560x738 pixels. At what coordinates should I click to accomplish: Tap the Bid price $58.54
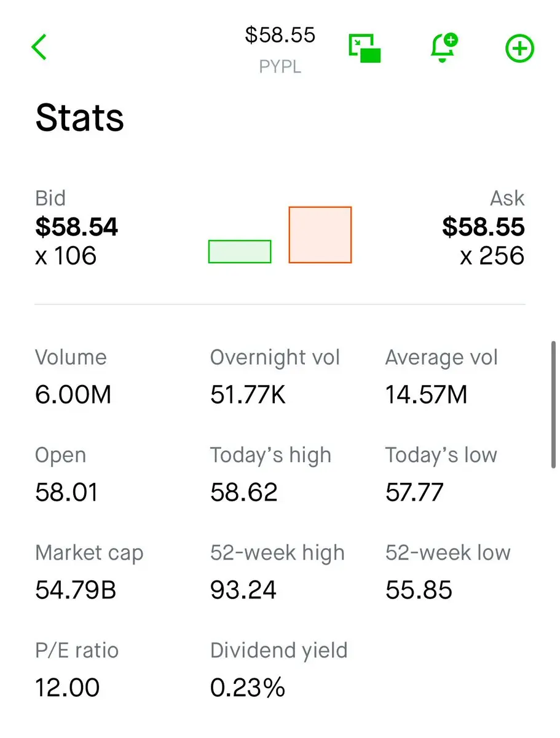pos(77,228)
